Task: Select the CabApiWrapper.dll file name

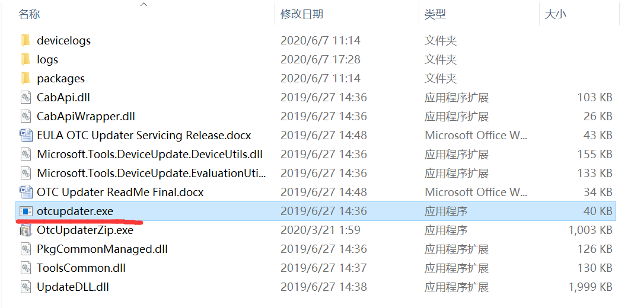Action: [x=85, y=116]
